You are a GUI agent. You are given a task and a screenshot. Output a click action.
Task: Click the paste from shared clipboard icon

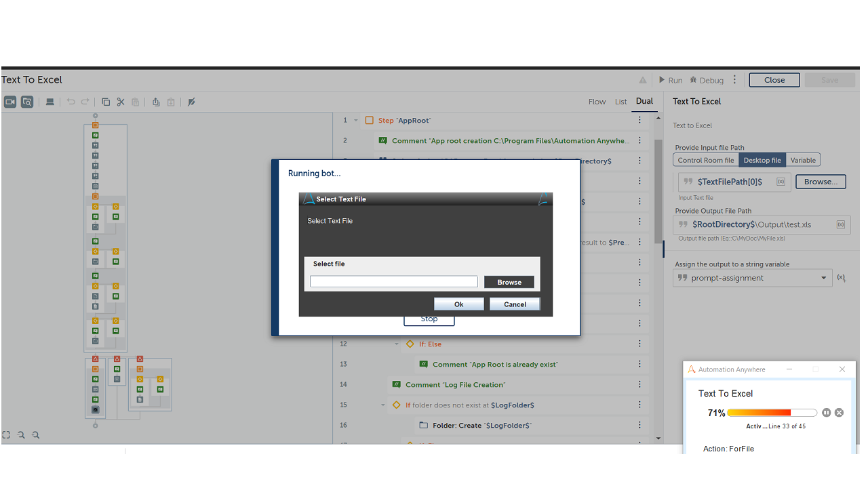[171, 102]
